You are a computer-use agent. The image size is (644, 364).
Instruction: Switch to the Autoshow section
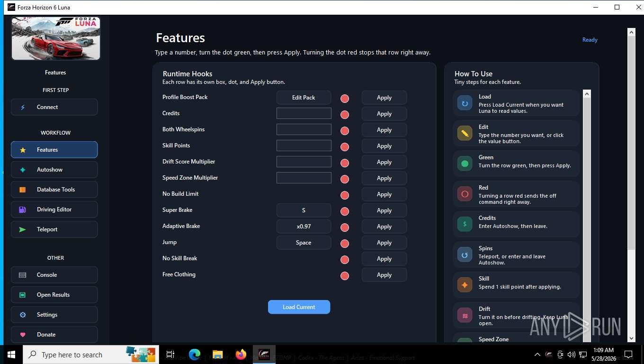coord(54,170)
